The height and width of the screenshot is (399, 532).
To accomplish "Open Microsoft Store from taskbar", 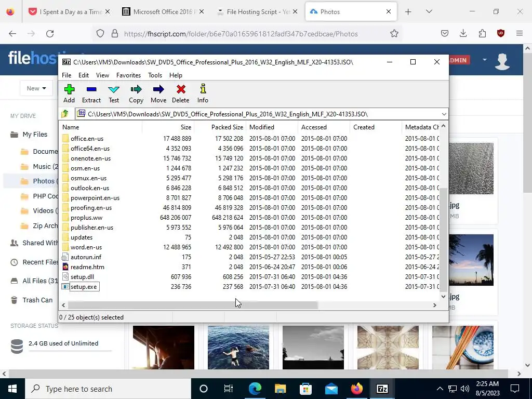I will pos(305,389).
